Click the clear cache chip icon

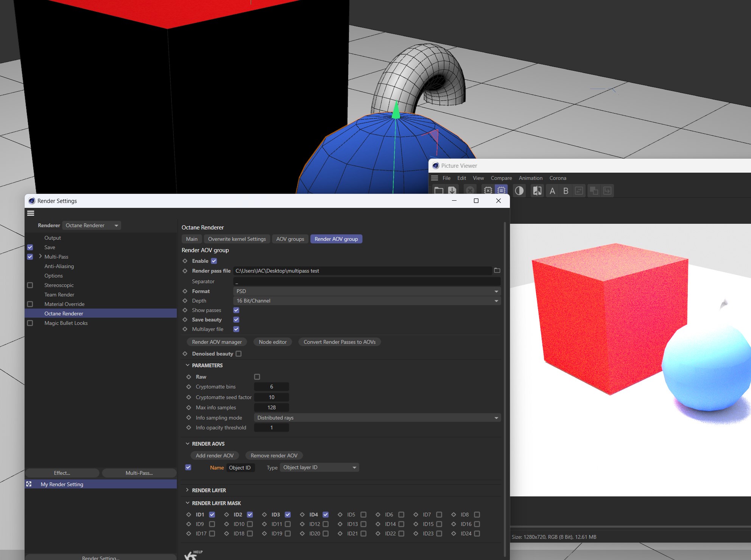click(488, 190)
